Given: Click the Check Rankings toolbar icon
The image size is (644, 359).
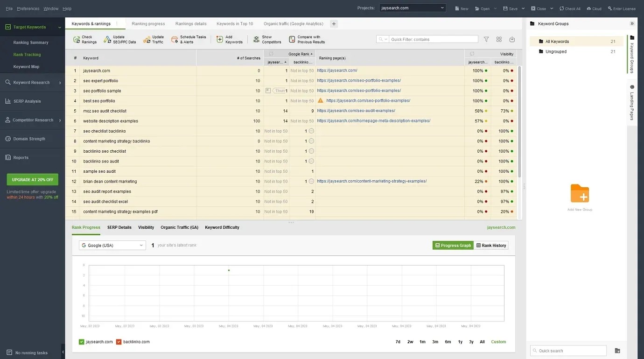Looking at the screenshot, I should click(x=77, y=40).
